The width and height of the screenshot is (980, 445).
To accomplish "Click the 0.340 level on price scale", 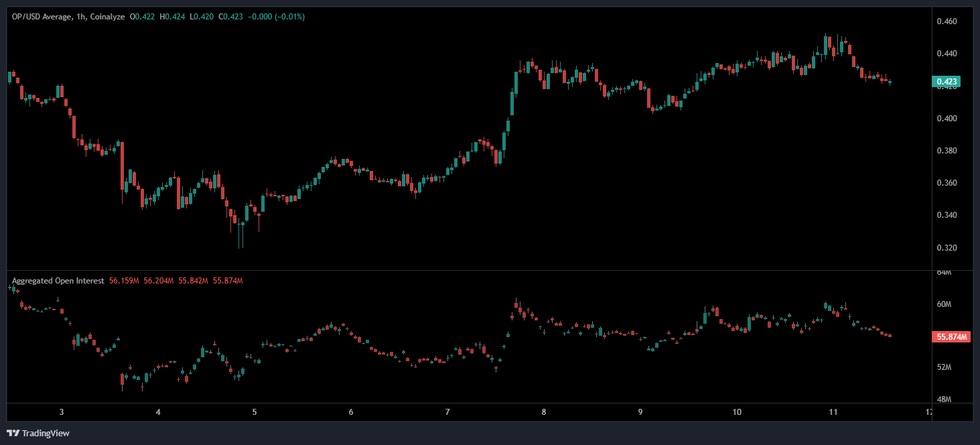I will tap(946, 215).
